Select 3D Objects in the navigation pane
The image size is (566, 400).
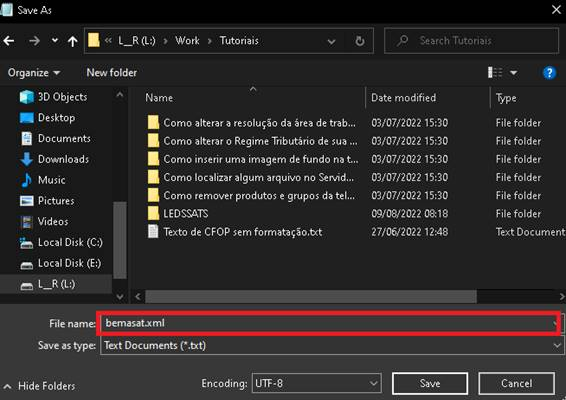click(x=54, y=97)
